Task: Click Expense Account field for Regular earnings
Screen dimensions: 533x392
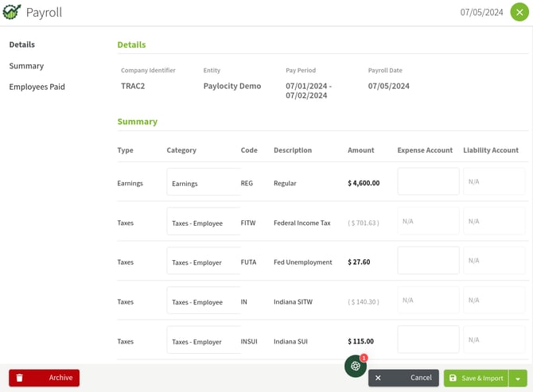Action: [428, 181]
